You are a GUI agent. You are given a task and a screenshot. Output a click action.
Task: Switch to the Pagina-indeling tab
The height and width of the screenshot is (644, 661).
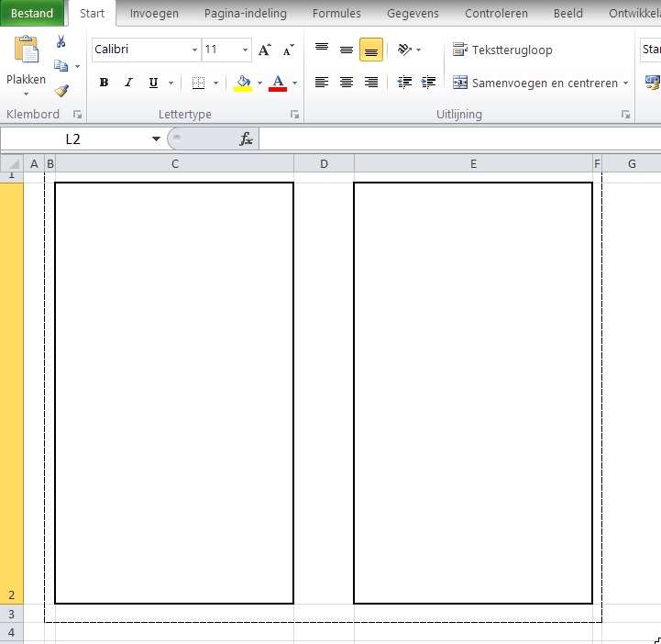tap(245, 14)
